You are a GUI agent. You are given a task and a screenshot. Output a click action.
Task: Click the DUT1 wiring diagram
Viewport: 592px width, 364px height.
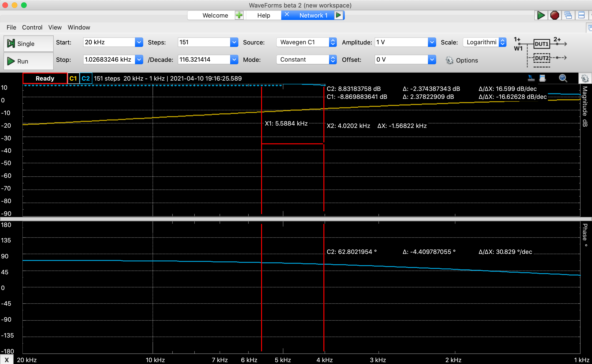point(541,44)
